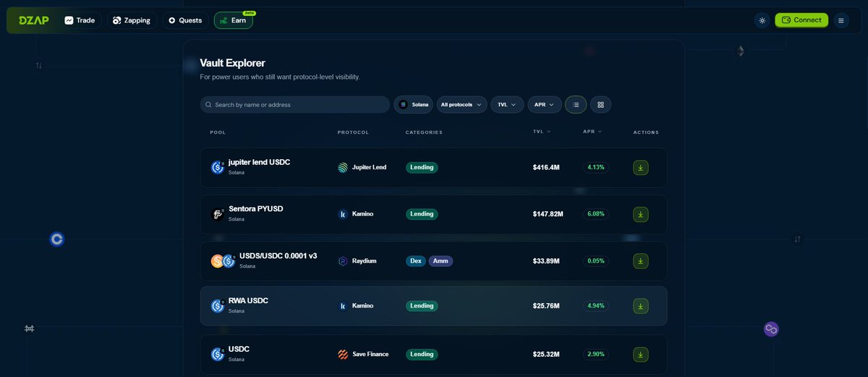Click the Raydium protocol logo
The image size is (868, 377).
click(x=343, y=260)
